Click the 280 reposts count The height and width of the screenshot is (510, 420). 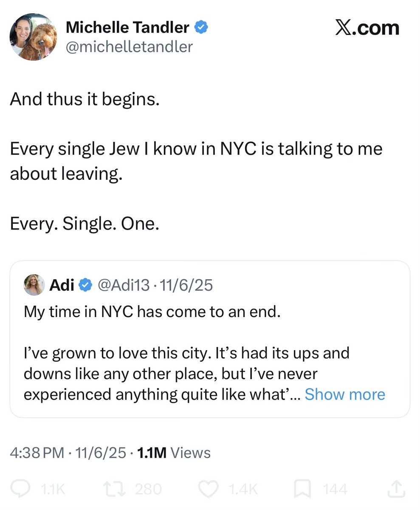(148, 489)
